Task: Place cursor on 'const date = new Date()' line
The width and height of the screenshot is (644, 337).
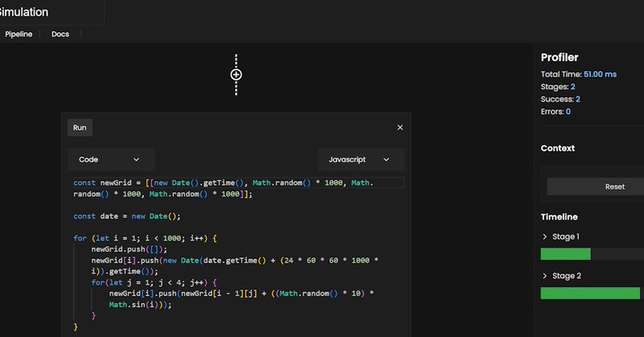Action: click(127, 216)
